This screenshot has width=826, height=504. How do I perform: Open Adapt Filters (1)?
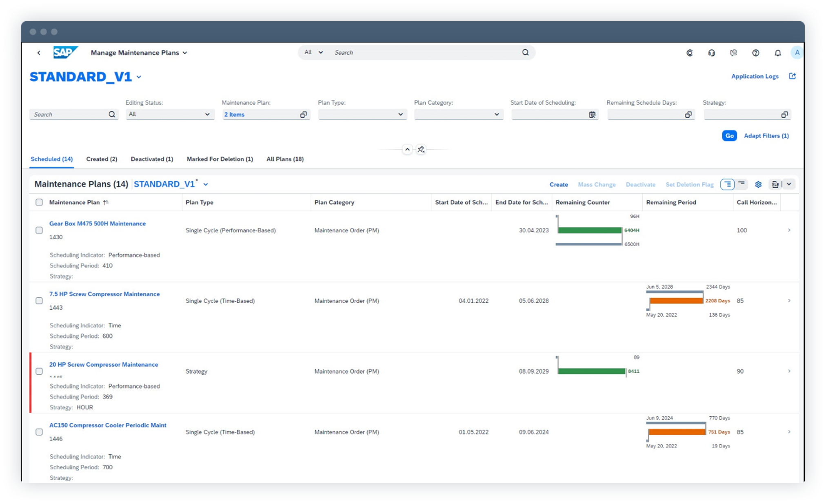pyautogui.click(x=766, y=136)
